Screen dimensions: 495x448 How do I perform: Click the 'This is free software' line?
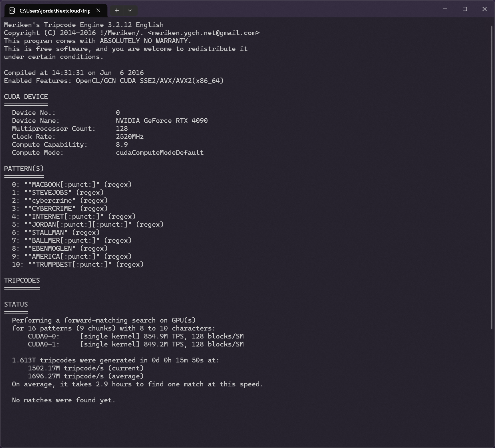point(126,49)
